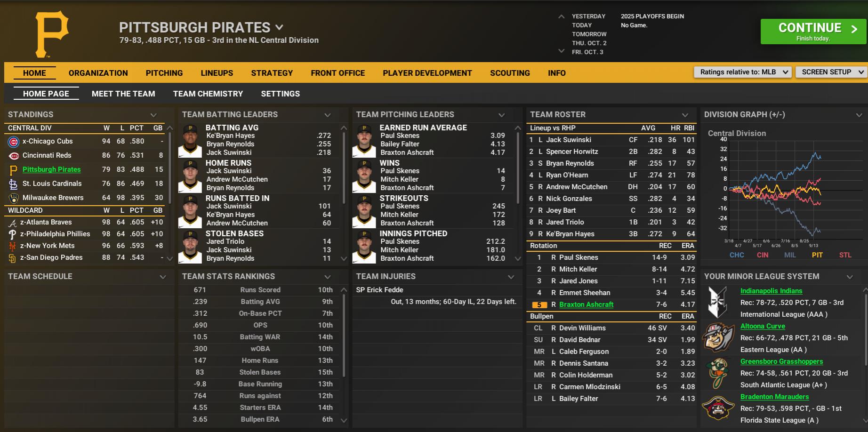
Task: Click the PIT legend color label
Action: 817,255
